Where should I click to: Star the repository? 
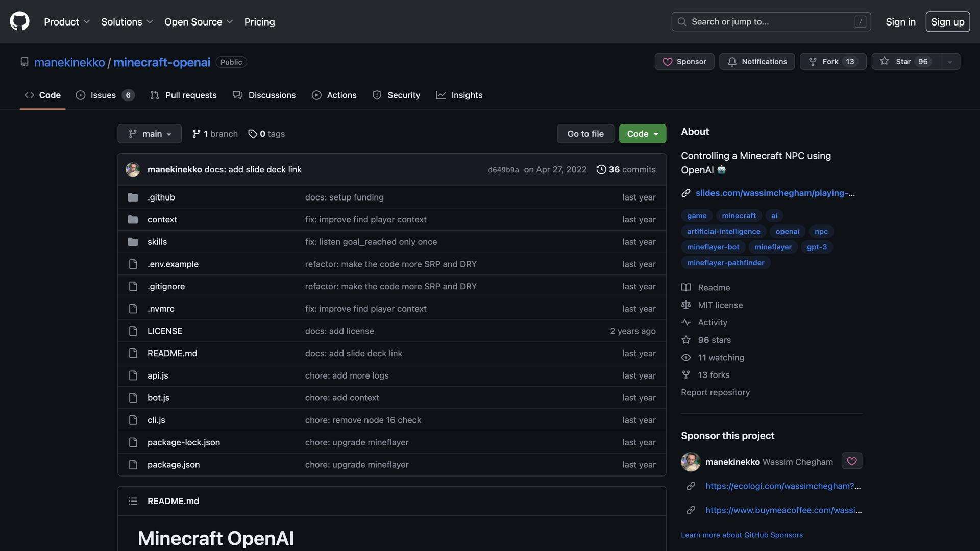pyautogui.click(x=903, y=61)
